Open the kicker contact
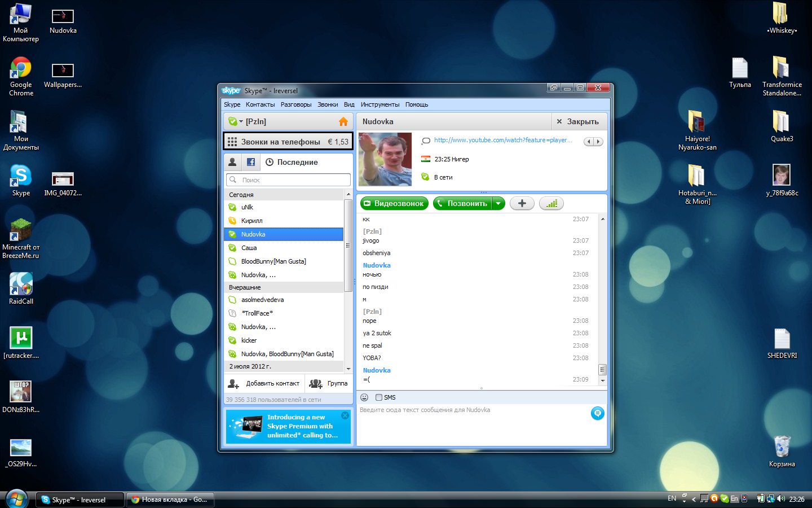This screenshot has height=508, width=812. tap(284, 340)
